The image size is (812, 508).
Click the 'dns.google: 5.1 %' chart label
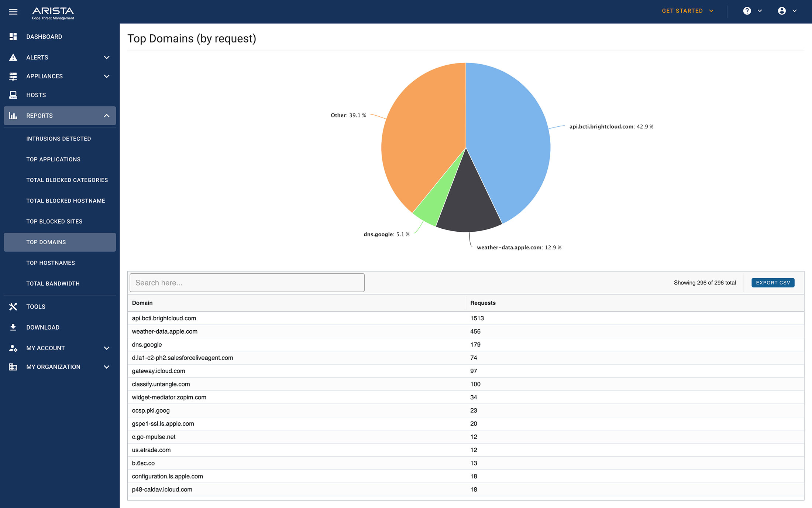pos(386,234)
